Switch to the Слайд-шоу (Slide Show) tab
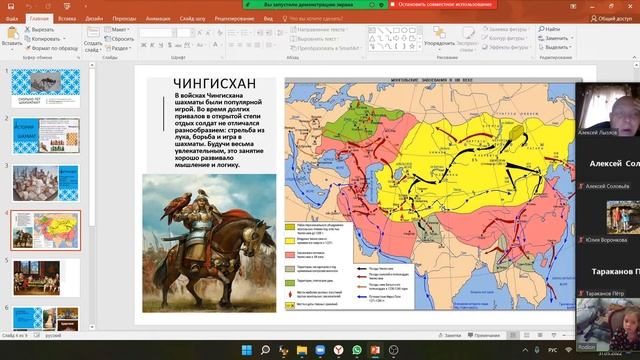The image size is (640, 360). coord(192,18)
